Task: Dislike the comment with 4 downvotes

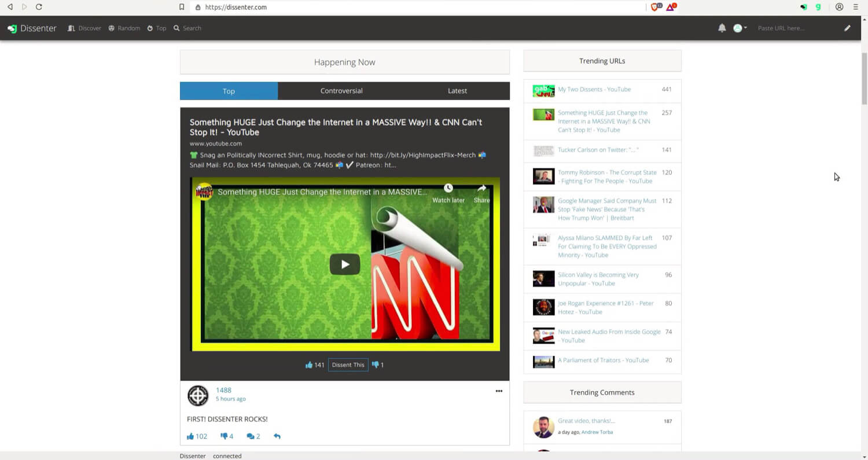Action: click(226, 436)
